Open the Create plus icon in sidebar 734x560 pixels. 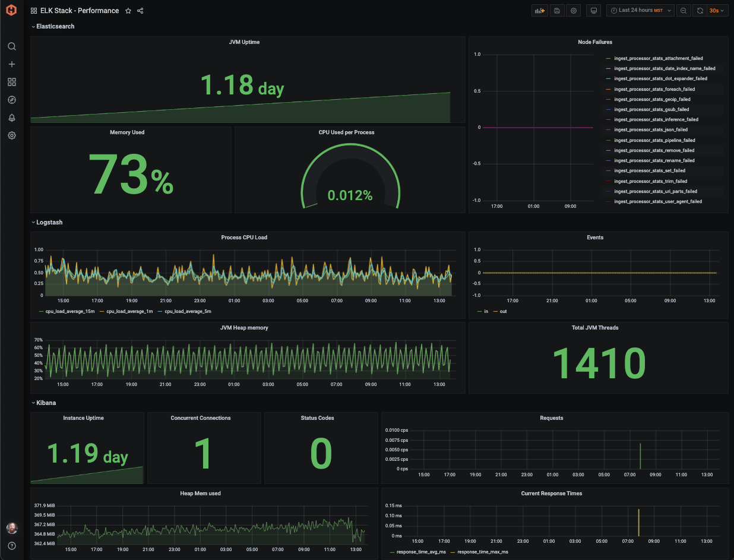[x=11, y=64]
